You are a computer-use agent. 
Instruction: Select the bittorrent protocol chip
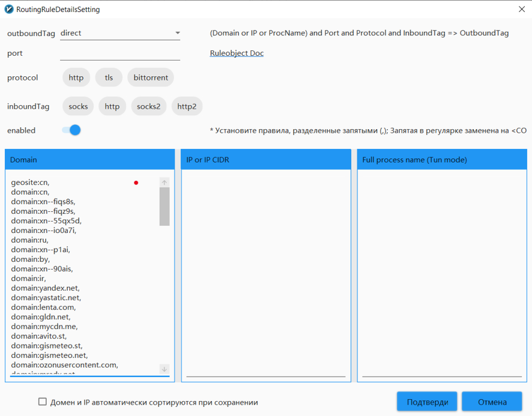click(151, 77)
